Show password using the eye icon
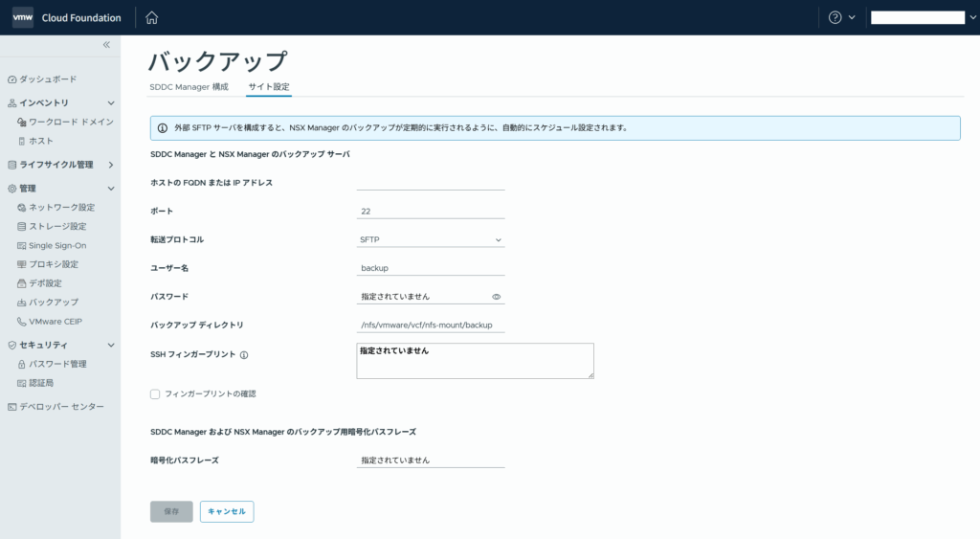 496,298
